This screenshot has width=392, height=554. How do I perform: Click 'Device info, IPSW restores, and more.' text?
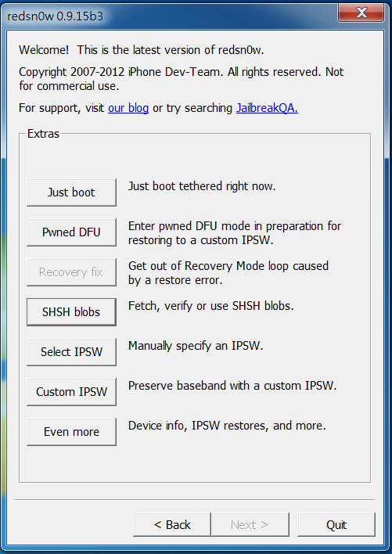click(x=227, y=426)
